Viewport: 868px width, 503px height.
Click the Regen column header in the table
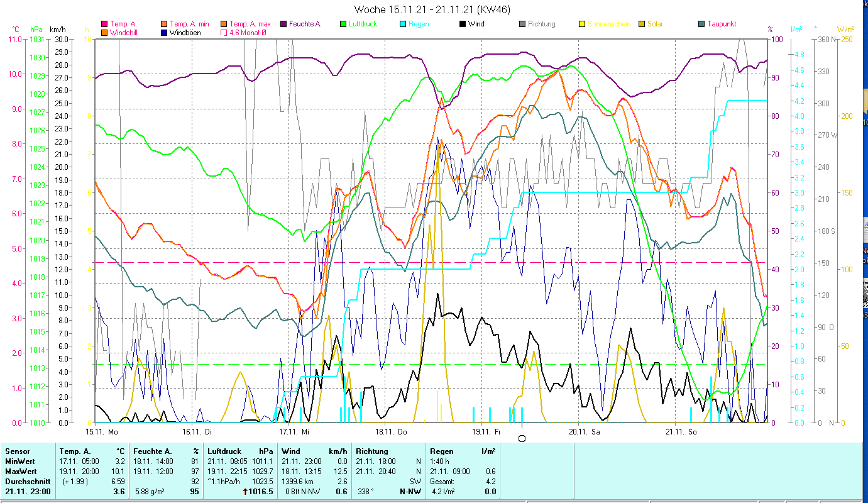(441, 451)
